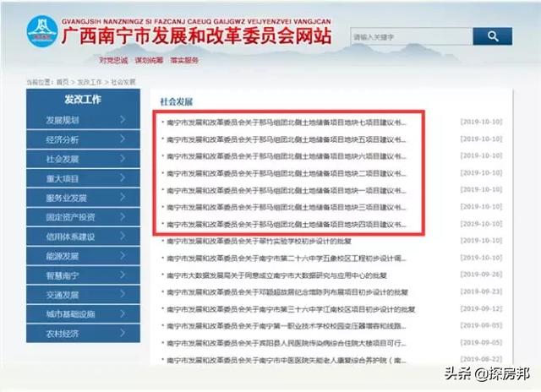Open the 地块七项目建议书 notice link
This screenshot has width=541, height=392.
point(287,122)
